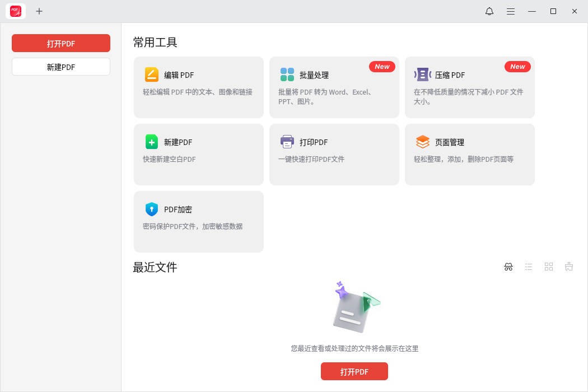The width and height of the screenshot is (588, 392).
Task: Click the red PDF app logo tab
Action: 15,11
